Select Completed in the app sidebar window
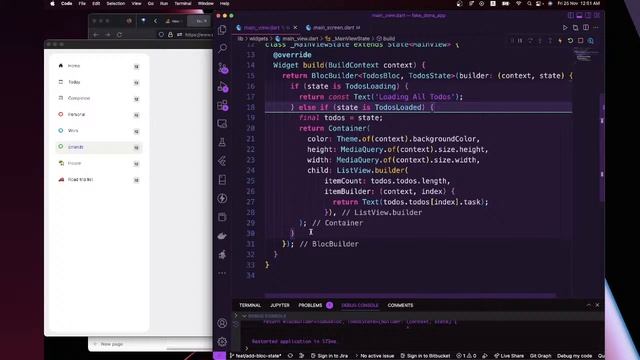The image size is (640, 360). click(99, 98)
